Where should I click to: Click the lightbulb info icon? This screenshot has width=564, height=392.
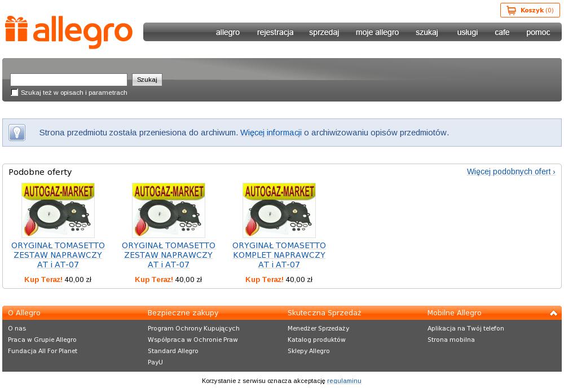coord(17,133)
